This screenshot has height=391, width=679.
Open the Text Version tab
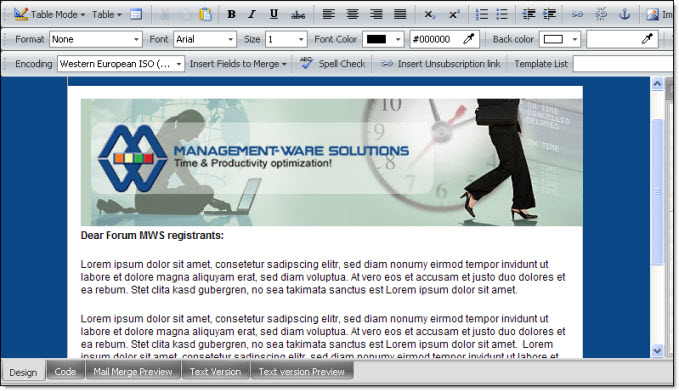pos(215,371)
